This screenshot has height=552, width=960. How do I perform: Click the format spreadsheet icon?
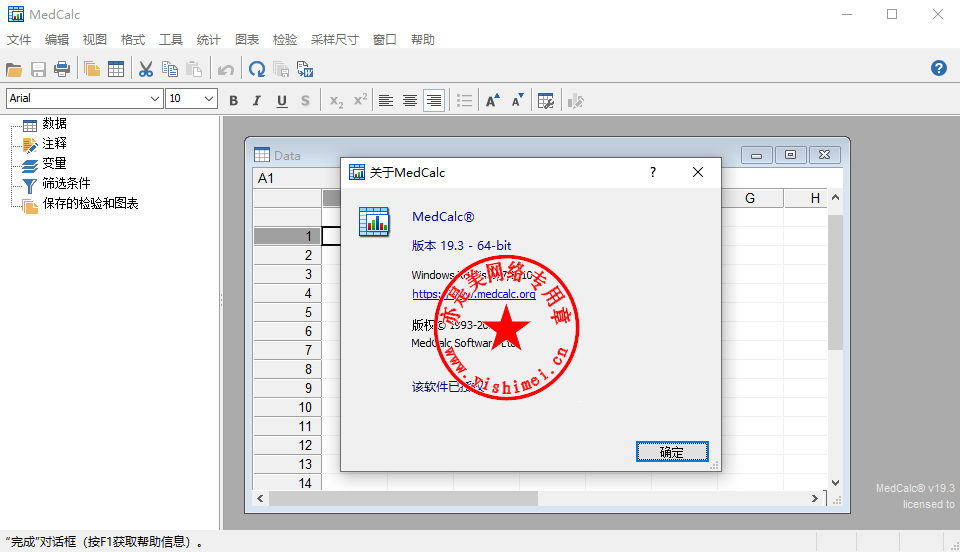tap(546, 101)
